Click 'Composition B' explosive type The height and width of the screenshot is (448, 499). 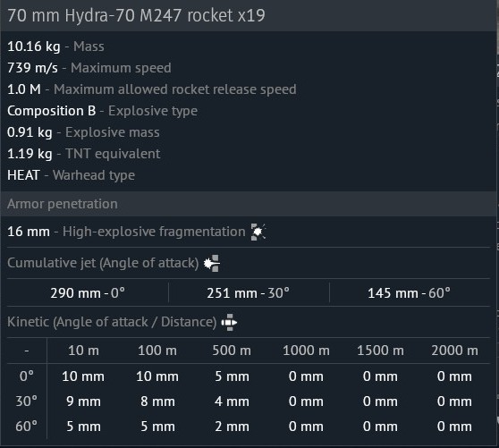pyautogui.click(x=52, y=111)
